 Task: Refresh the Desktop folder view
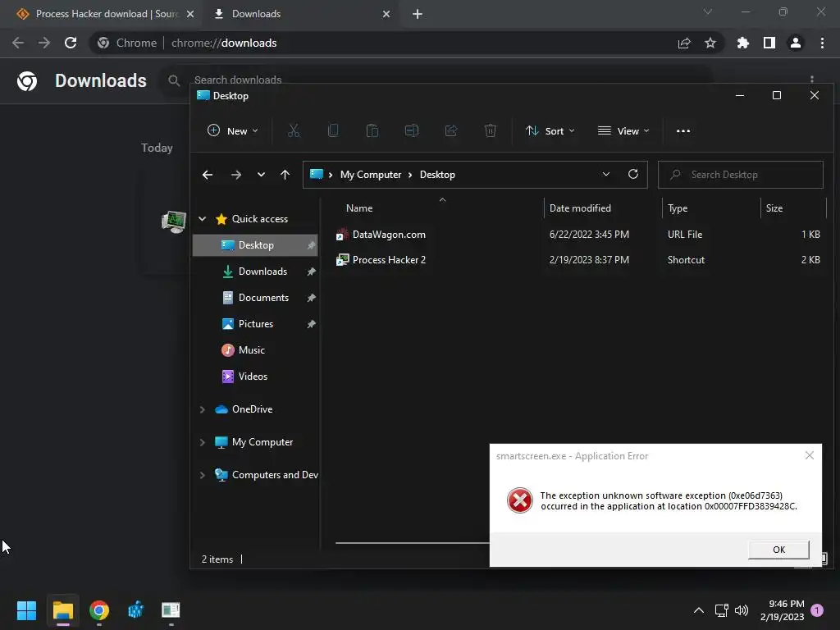click(x=633, y=174)
